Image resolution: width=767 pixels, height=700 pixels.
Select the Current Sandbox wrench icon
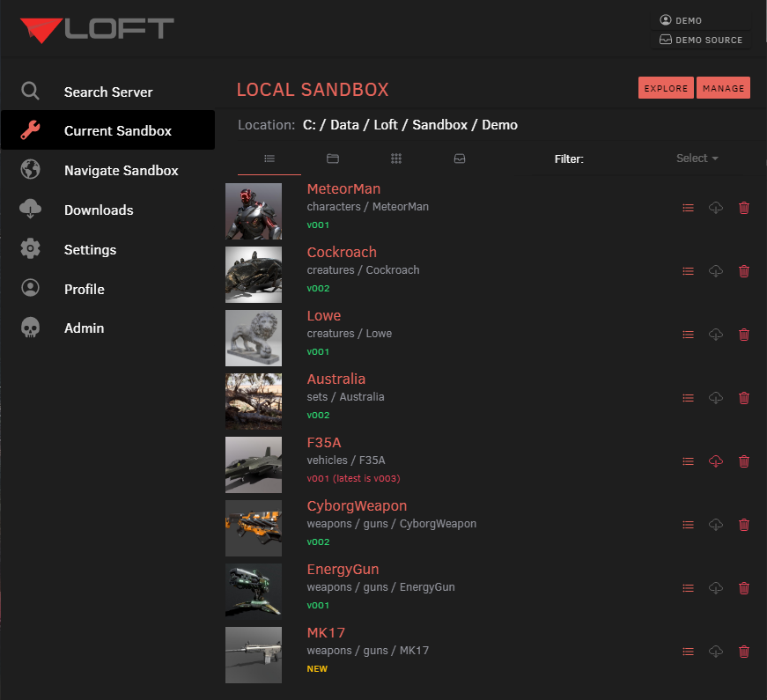click(x=30, y=130)
